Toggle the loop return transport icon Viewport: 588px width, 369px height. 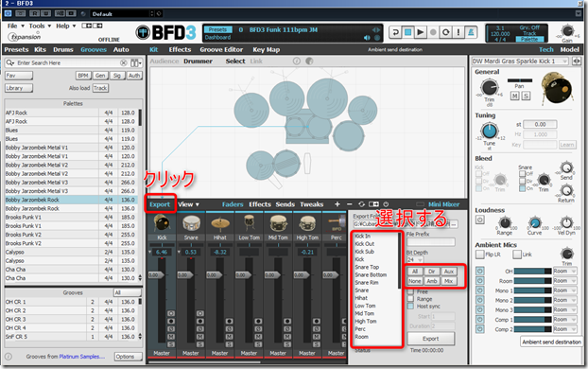pyautogui.click(x=395, y=32)
